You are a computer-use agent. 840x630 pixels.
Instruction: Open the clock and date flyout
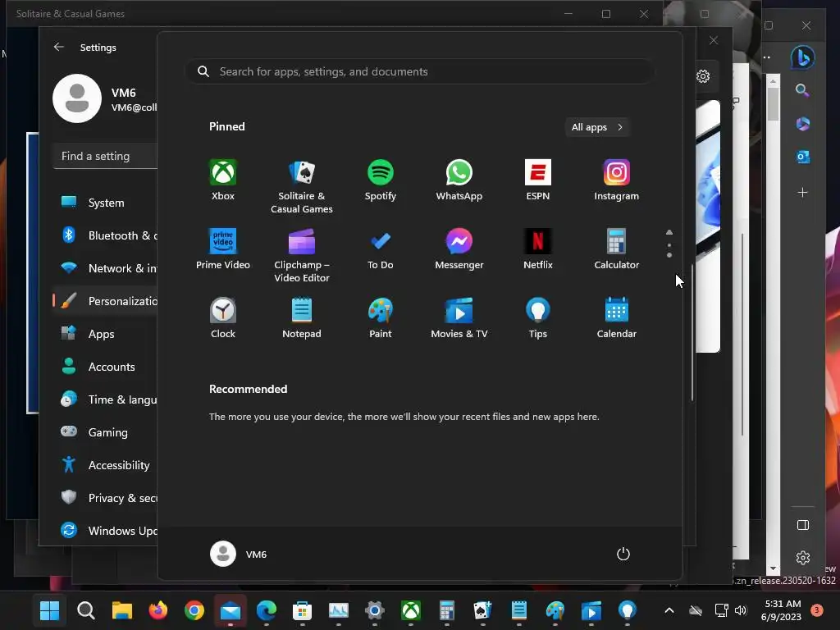tap(781, 610)
